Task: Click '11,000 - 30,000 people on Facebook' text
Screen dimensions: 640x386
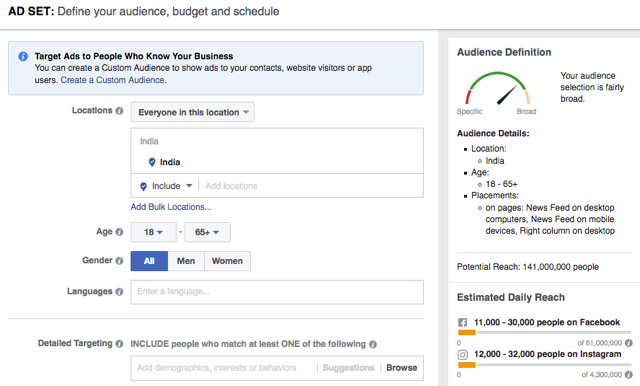Action: 547,322
